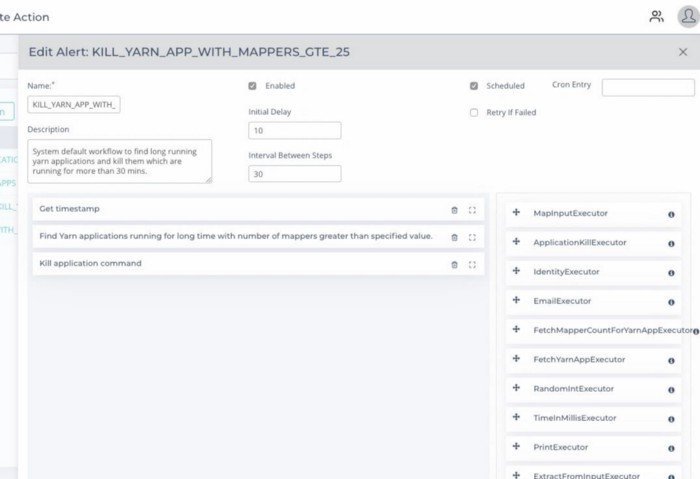The height and width of the screenshot is (479, 700).
Task: Open the profile avatar menu
Action: [x=688, y=17]
